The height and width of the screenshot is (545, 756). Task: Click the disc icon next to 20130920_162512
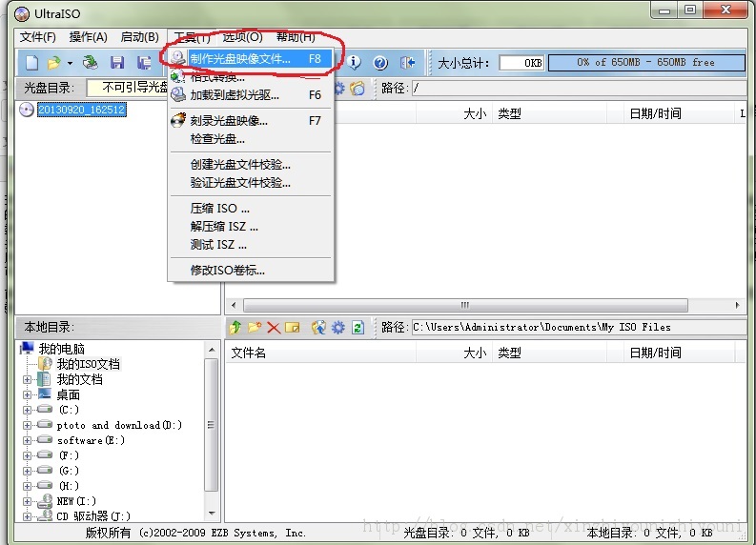tap(26, 110)
